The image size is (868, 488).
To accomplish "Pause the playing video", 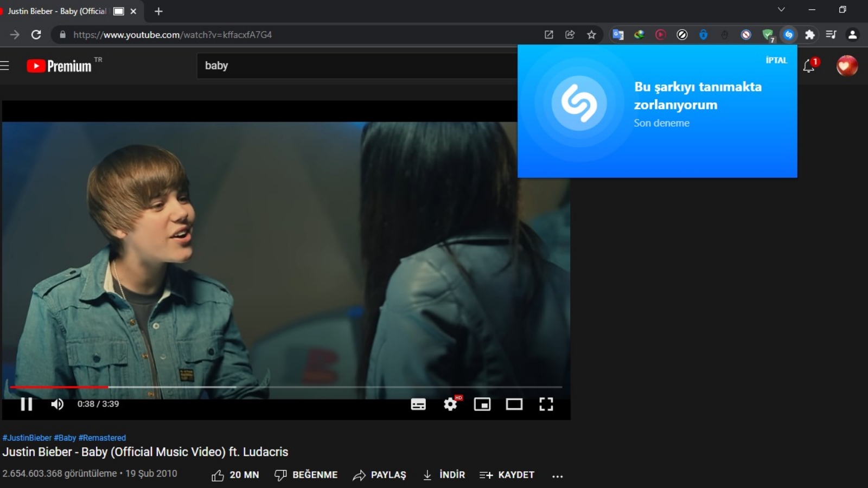I will click(26, 404).
